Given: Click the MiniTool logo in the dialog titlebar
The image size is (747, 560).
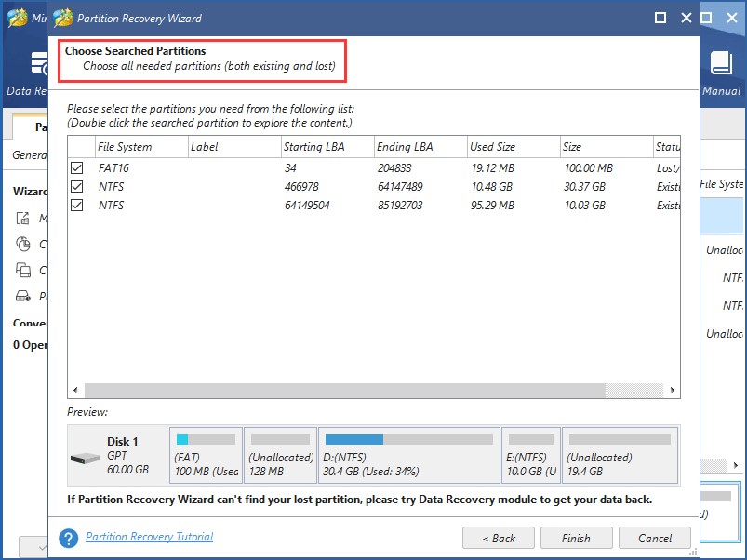Looking at the screenshot, I should click(61, 17).
